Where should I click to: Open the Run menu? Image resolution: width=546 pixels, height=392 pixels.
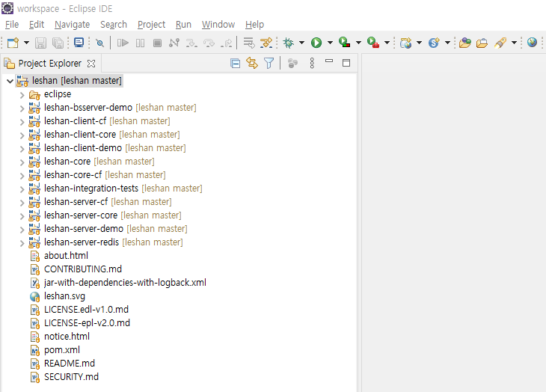(183, 25)
